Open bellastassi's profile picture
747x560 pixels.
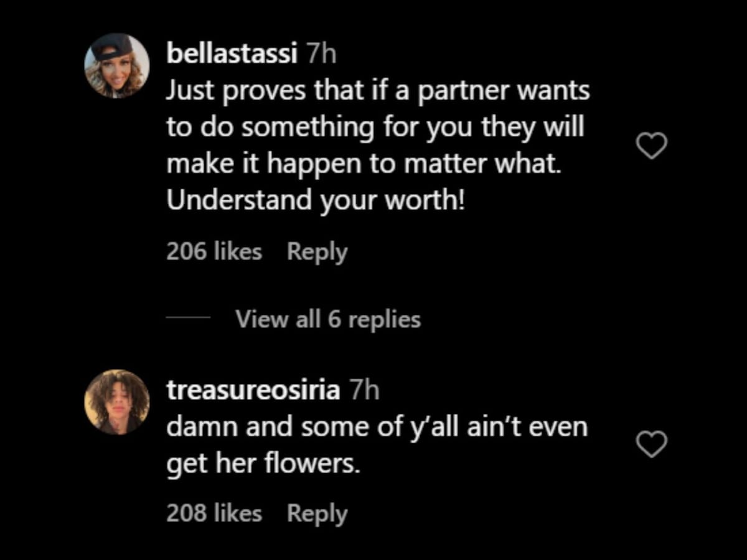point(117,66)
